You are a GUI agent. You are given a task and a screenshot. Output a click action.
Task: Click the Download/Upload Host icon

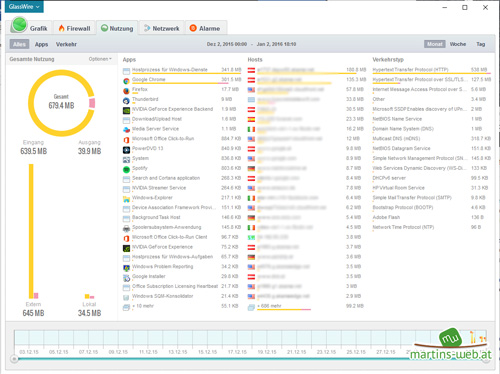point(126,120)
